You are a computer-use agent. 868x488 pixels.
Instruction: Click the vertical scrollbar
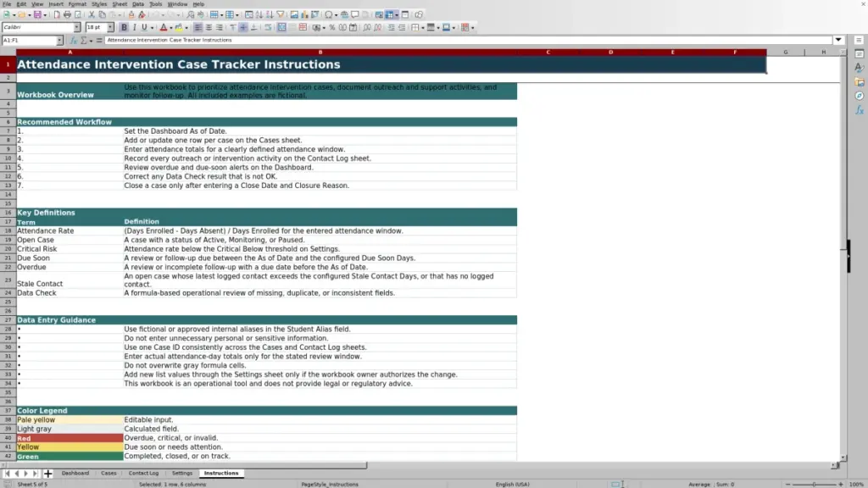[843, 254]
